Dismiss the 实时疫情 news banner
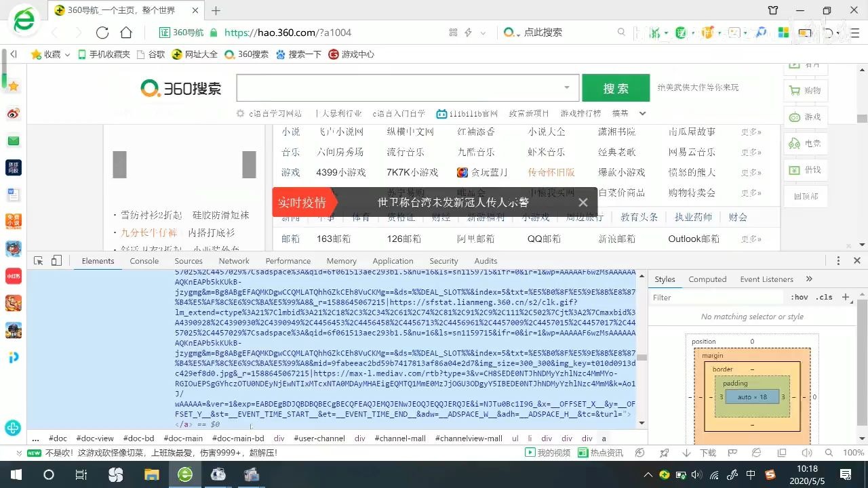The width and height of the screenshot is (868, 488). click(583, 202)
